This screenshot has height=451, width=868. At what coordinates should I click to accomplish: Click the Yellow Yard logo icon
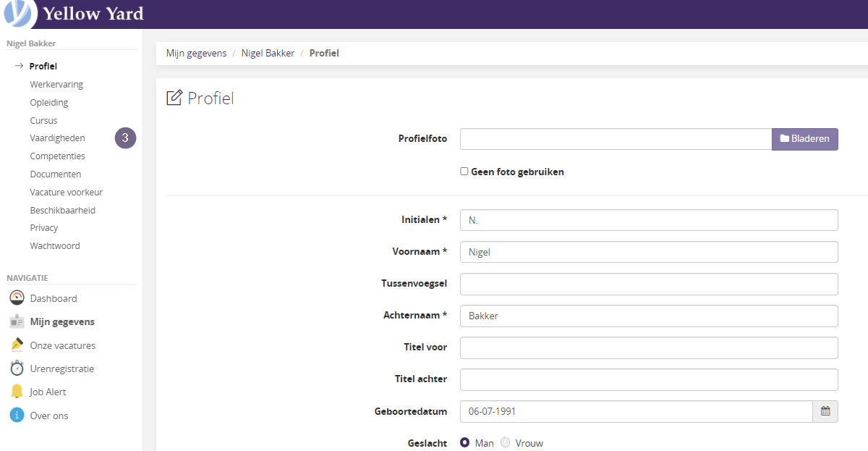coord(20,14)
